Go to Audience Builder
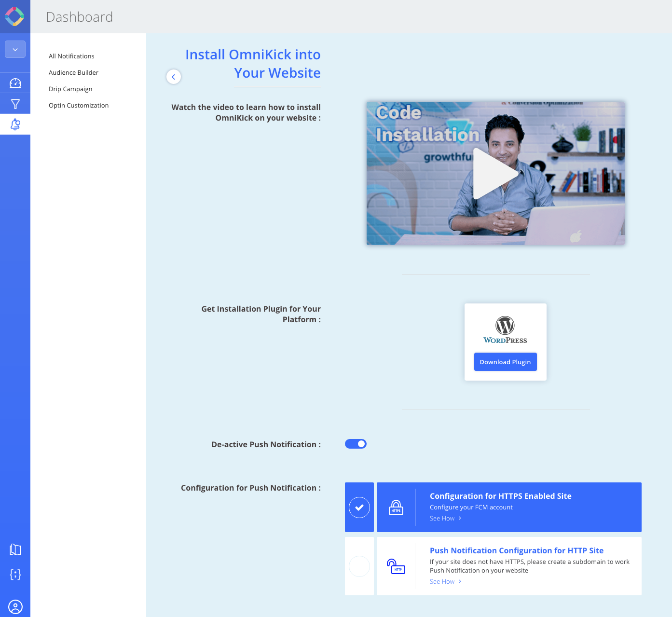 (73, 72)
